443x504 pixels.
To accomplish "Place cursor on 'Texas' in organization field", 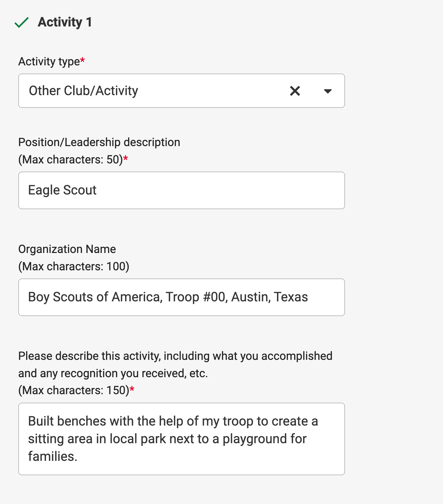I will [x=291, y=297].
